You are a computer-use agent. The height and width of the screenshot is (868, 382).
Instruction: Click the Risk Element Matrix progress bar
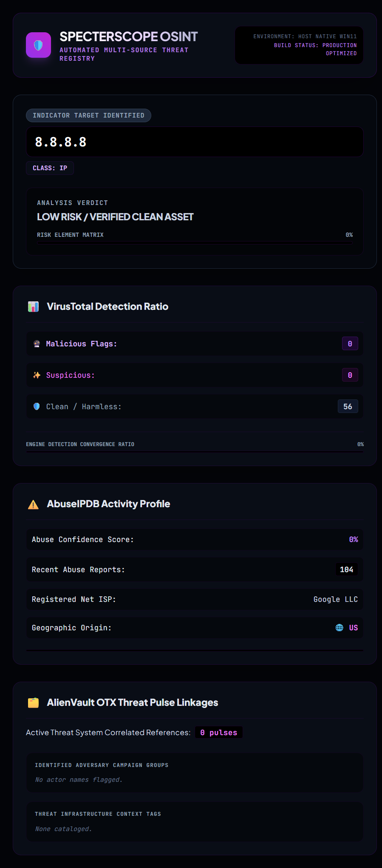(195, 242)
